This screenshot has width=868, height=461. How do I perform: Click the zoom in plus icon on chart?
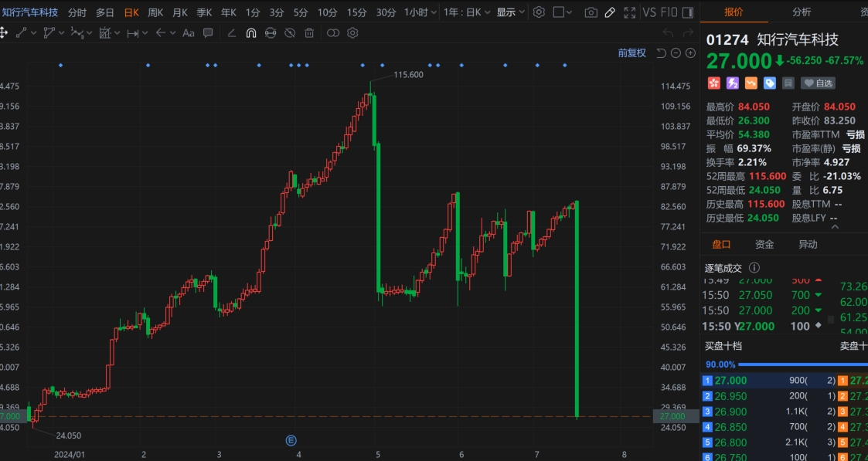pyautogui.click(x=690, y=53)
